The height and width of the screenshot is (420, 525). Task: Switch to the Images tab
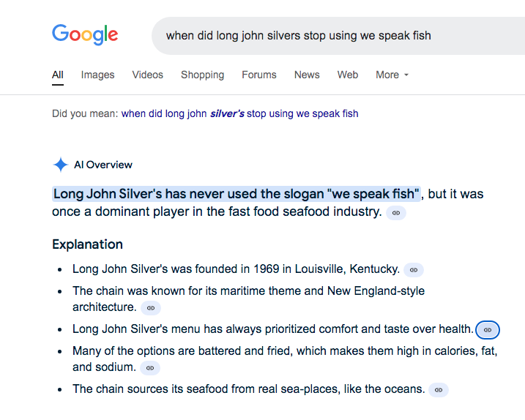(x=98, y=75)
